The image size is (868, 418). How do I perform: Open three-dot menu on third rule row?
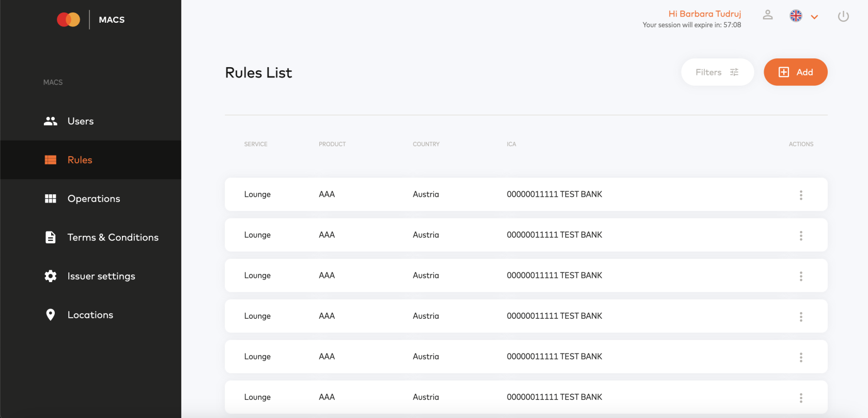(x=801, y=276)
